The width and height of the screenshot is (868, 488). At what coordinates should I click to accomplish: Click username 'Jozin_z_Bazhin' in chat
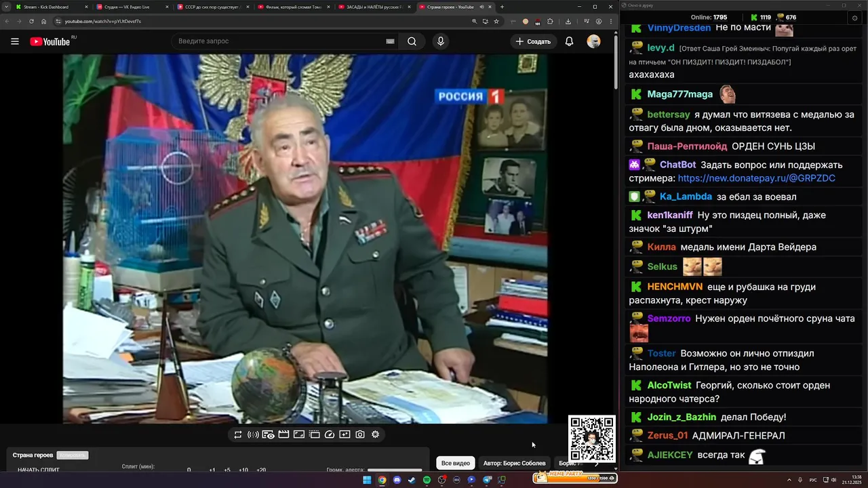(x=682, y=417)
